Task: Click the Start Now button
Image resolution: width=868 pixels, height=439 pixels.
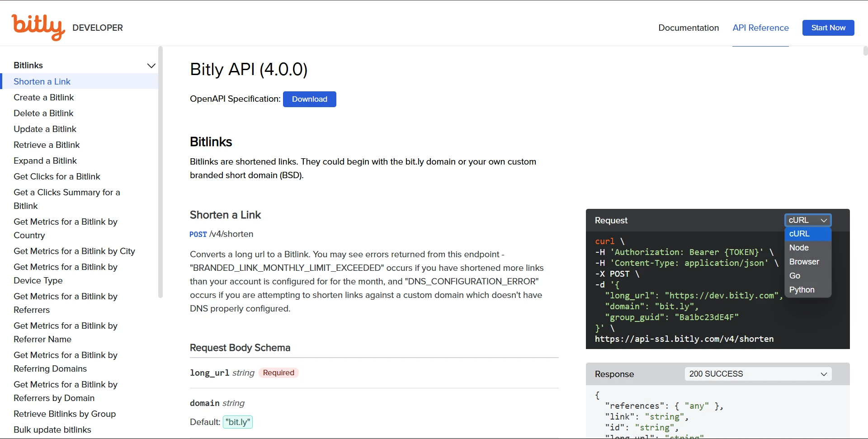Action: pyautogui.click(x=828, y=28)
